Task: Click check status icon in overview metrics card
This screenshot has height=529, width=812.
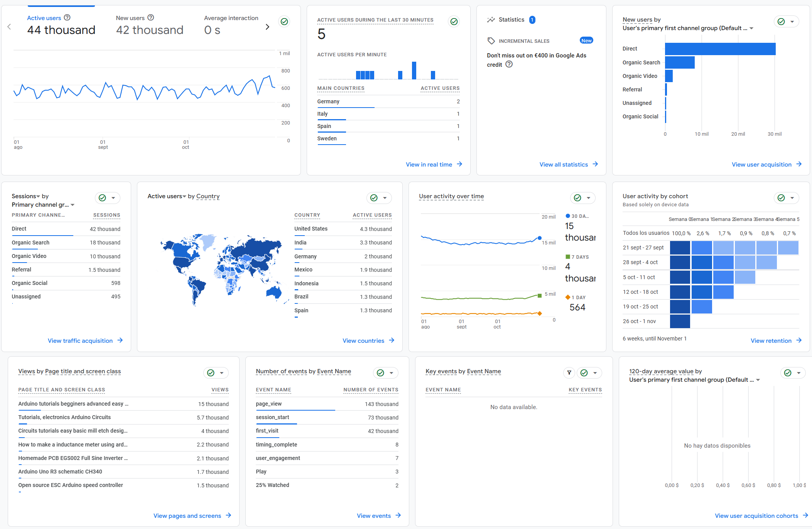Action: pyautogui.click(x=284, y=22)
